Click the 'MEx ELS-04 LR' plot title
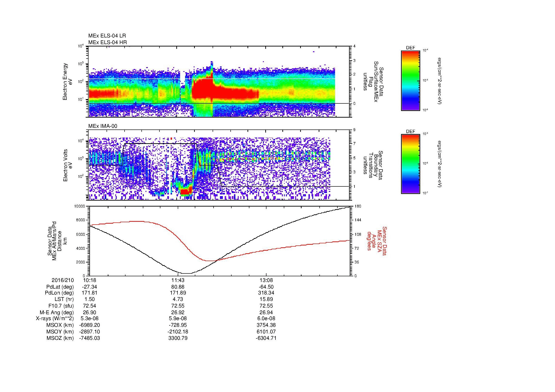The width and height of the screenshot is (555, 392). 107,36
